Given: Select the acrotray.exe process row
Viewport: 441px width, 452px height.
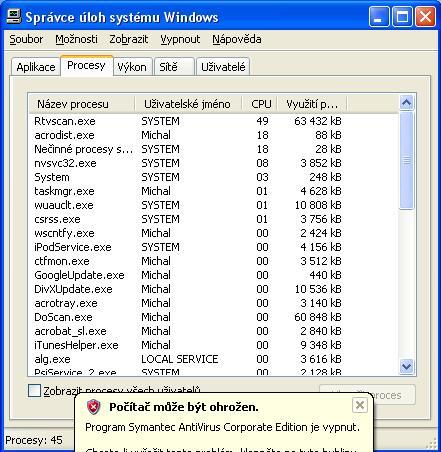Looking at the screenshot, I should coord(213,303).
